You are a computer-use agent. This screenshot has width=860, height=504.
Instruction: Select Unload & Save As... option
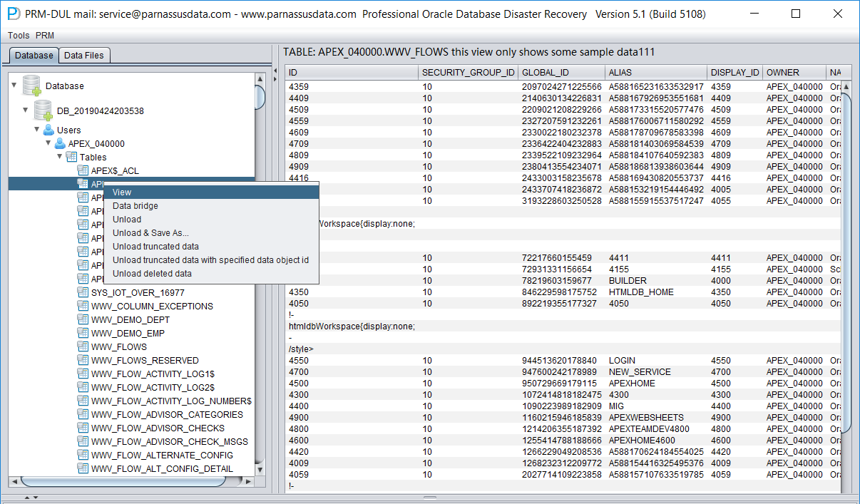coord(211,233)
